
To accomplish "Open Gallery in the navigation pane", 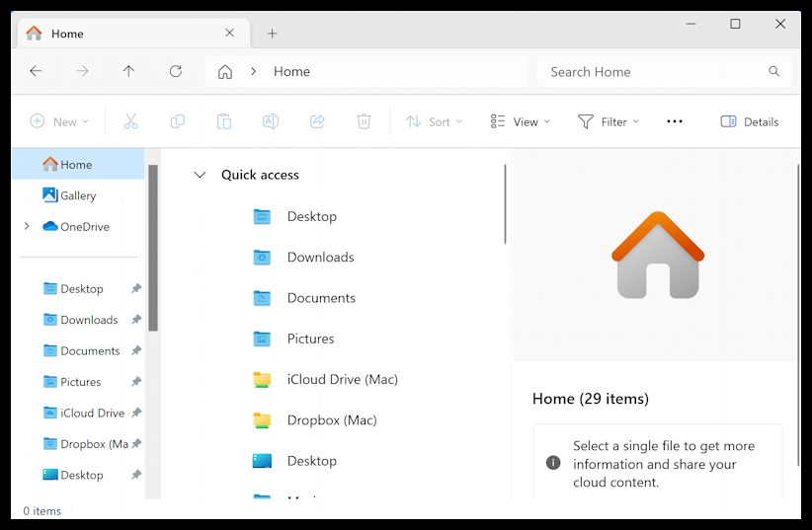I will coord(78,195).
